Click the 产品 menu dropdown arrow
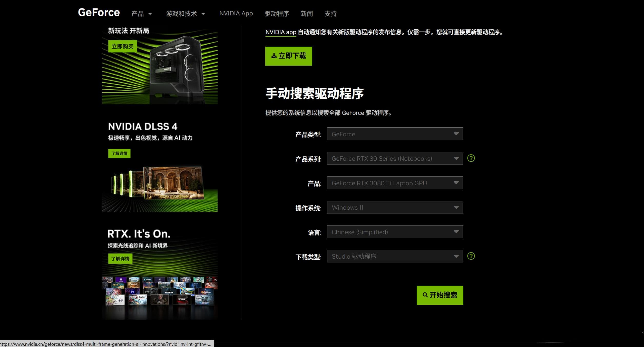Viewport: 644px width, 347px height. pos(150,14)
